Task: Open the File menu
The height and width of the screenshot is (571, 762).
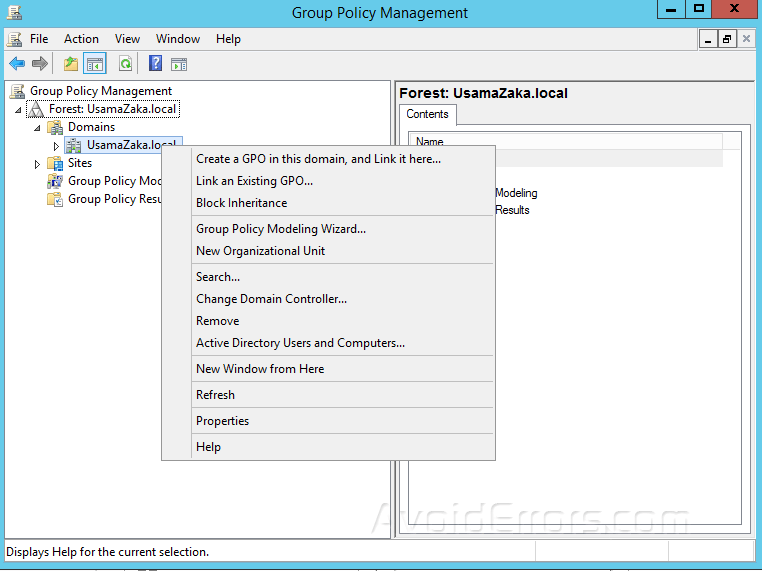Action: pyautogui.click(x=39, y=39)
